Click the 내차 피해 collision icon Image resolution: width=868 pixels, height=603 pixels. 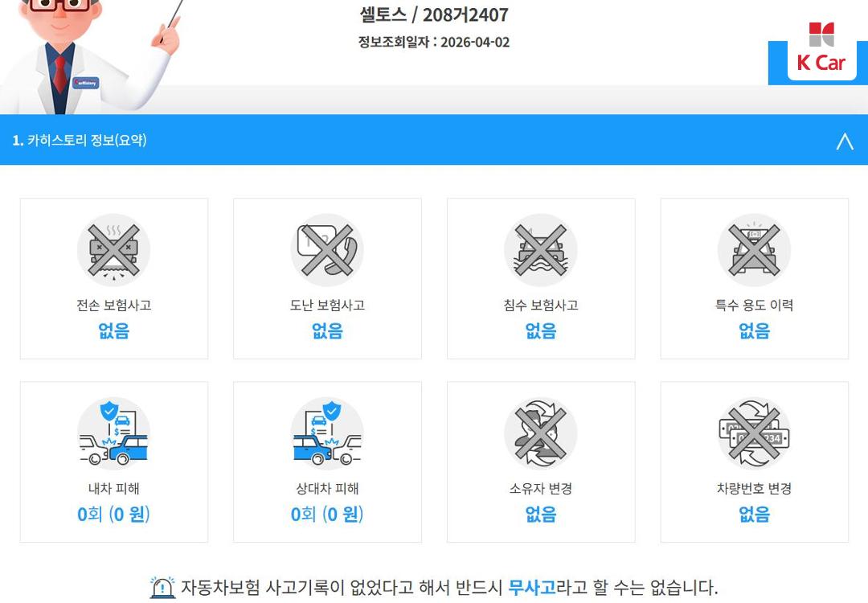click(x=113, y=433)
